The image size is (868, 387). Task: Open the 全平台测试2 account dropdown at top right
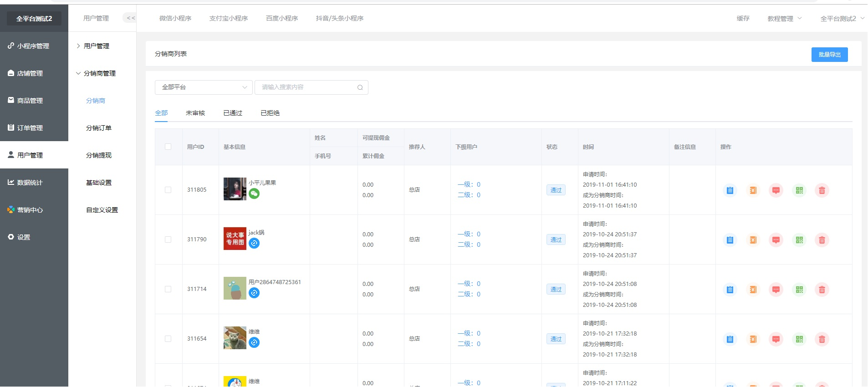coord(842,19)
